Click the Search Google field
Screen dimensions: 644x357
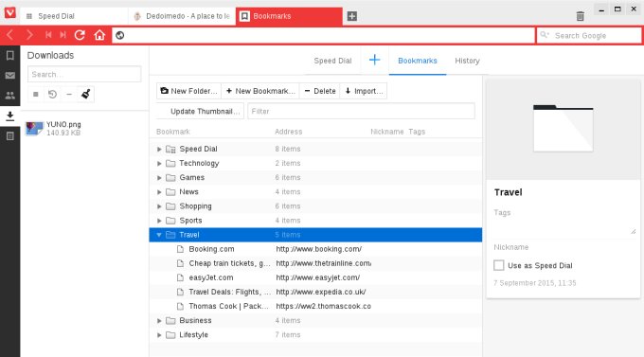click(589, 35)
